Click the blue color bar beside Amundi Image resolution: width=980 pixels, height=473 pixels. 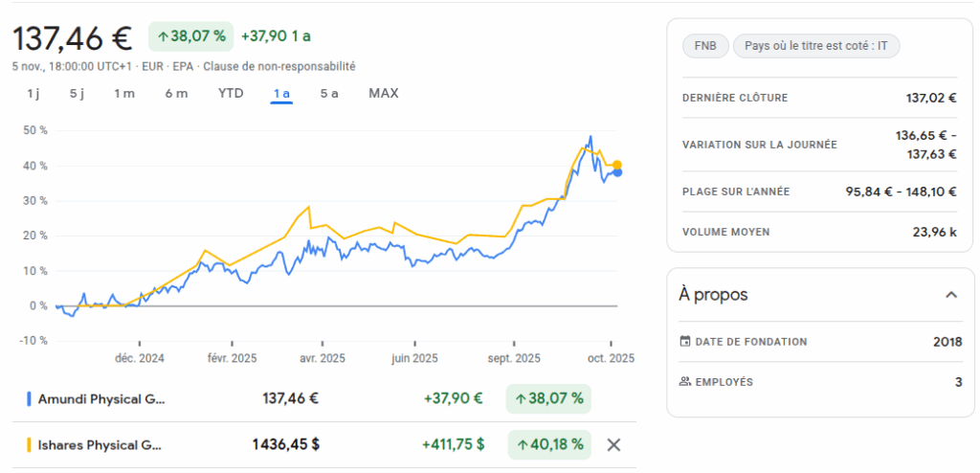30,398
